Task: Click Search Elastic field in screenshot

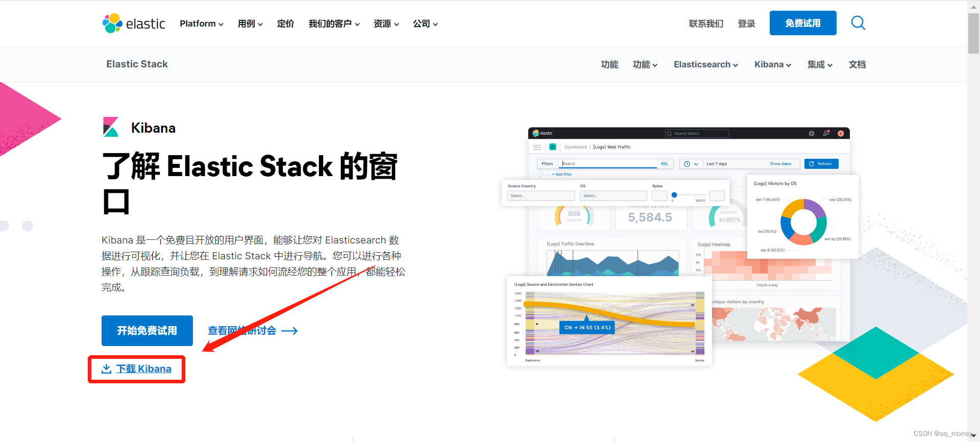Action: coord(697,133)
